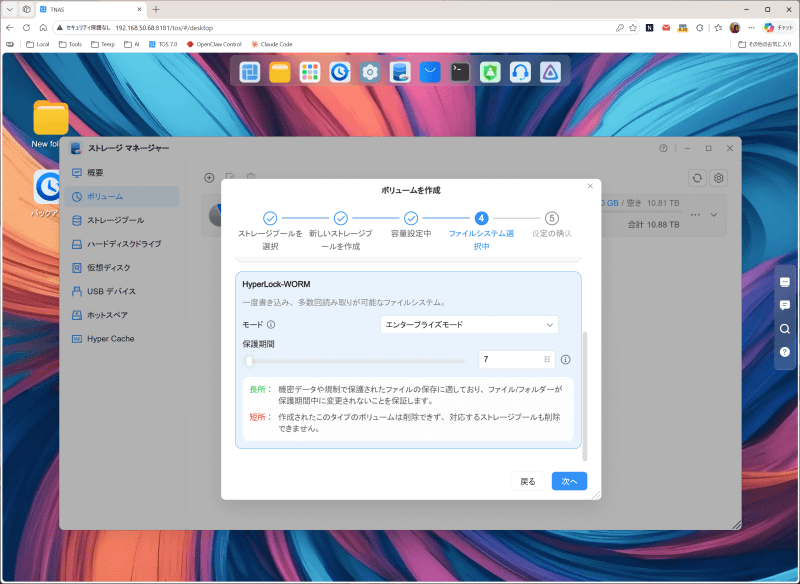Click info icon next to protection period field
Image resolution: width=800 pixels, height=584 pixels.
(x=565, y=360)
